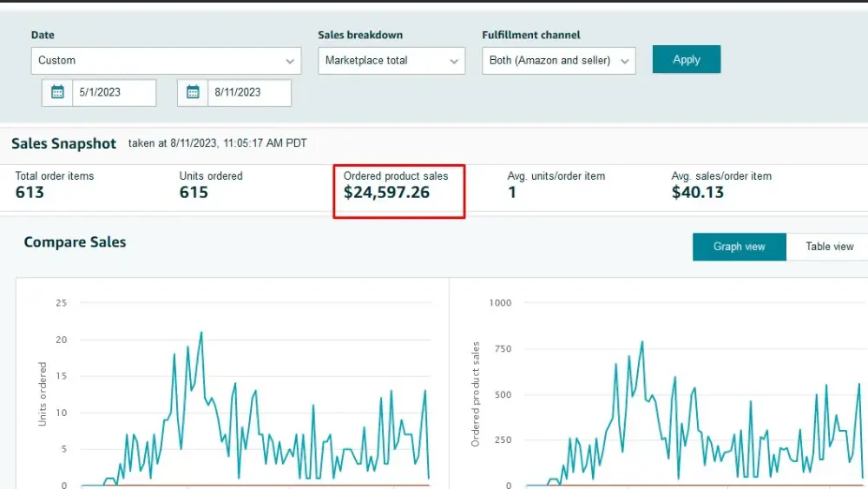The width and height of the screenshot is (868, 489).
Task: Expand the Date range dropdown set to Custom
Action: [x=166, y=61]
